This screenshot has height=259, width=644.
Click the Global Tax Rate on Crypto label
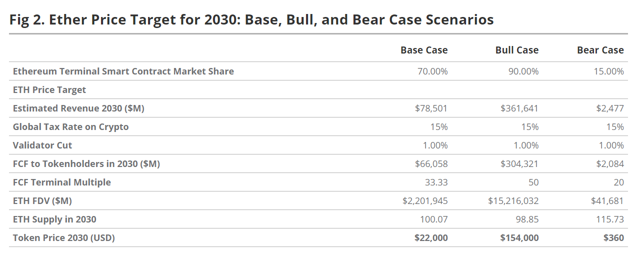pos(70,127)
